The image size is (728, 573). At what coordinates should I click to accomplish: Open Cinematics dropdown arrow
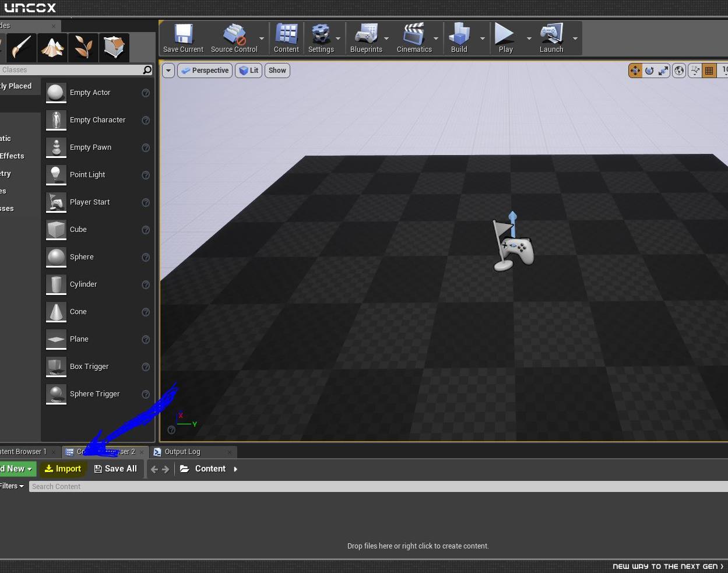tap(436, 38)
